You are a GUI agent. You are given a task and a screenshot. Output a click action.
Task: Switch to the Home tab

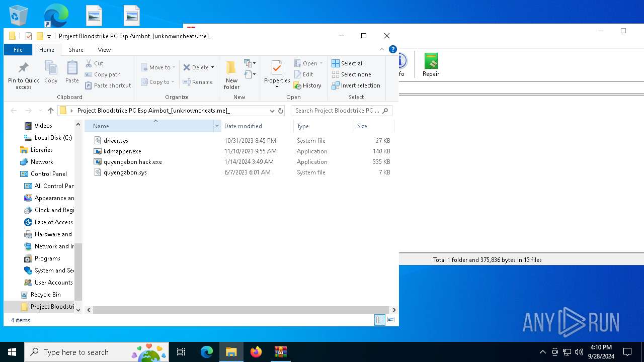(47, 50)
